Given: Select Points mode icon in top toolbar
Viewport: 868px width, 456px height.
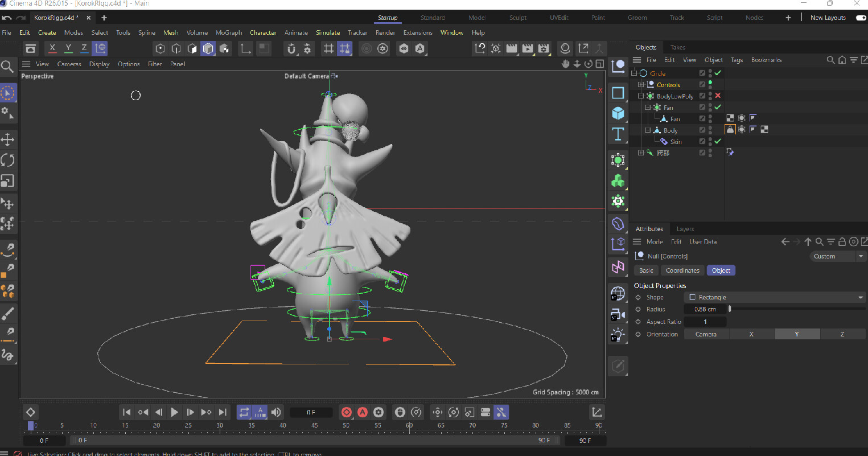Looking at the screenshot, I should 161,48.
